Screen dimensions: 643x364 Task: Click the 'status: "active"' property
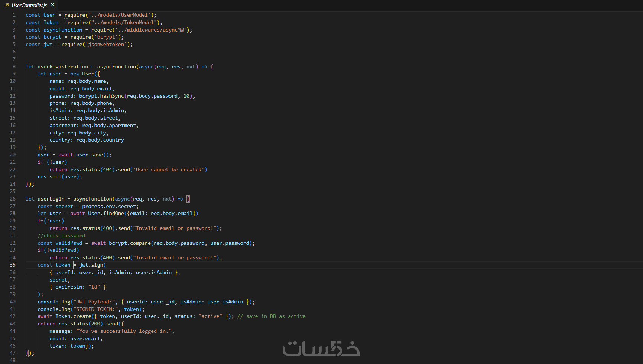point(198,316)
